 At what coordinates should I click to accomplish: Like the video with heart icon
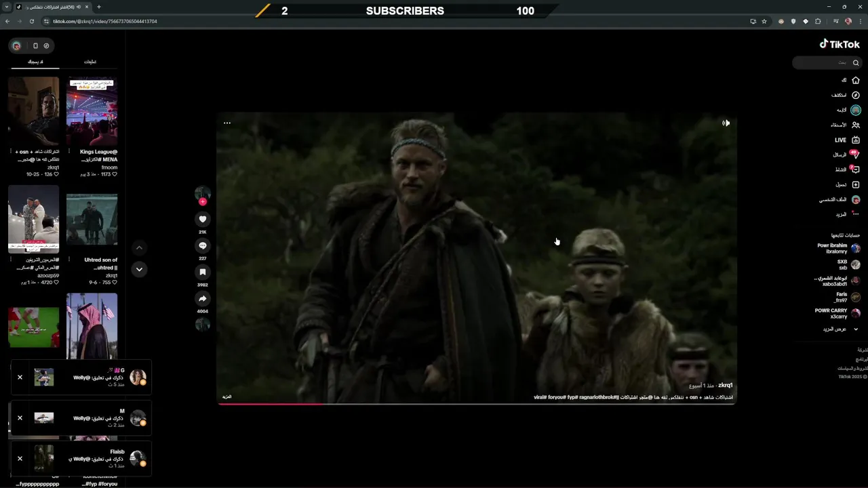coord(202,219)
